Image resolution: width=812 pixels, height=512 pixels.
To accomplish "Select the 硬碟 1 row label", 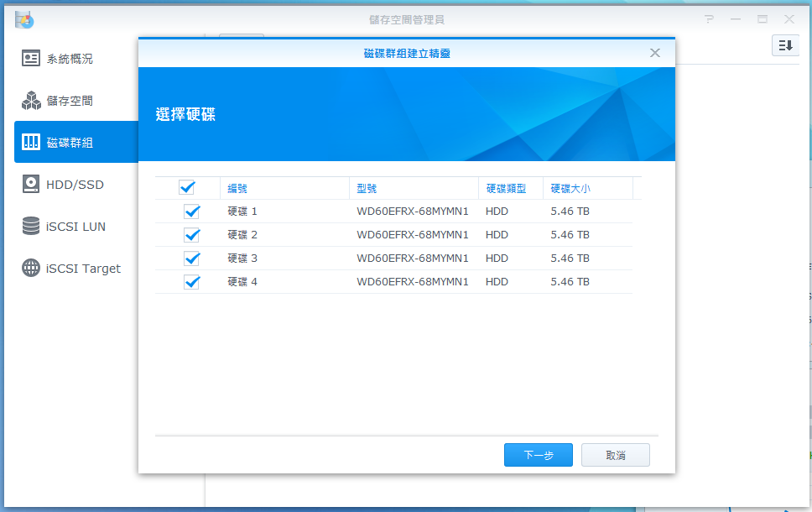I will click(x=242, y=211).
